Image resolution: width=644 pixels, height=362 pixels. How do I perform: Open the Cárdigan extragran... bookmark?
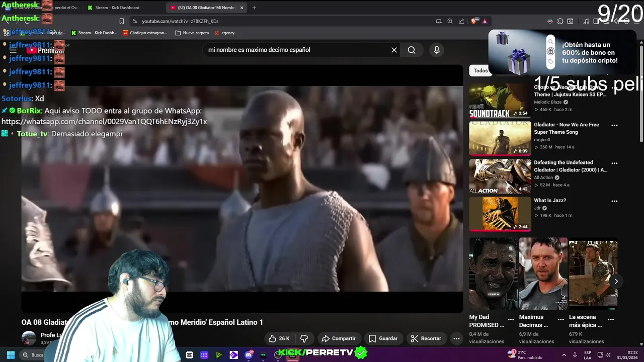click(x=145, y=33)
